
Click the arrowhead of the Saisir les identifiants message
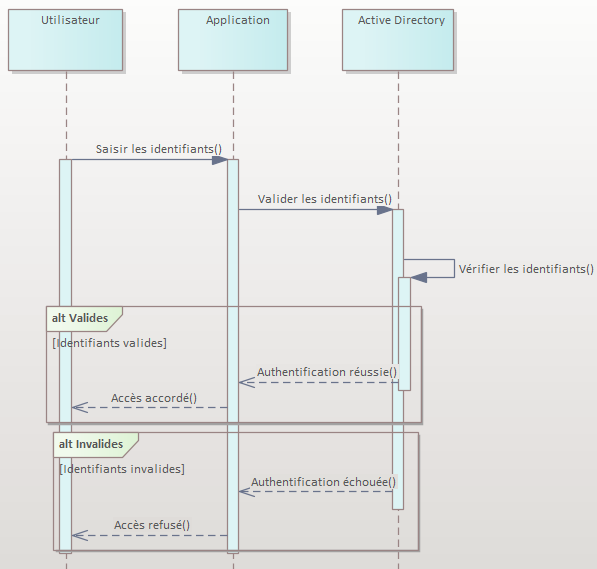pos(220,160)
